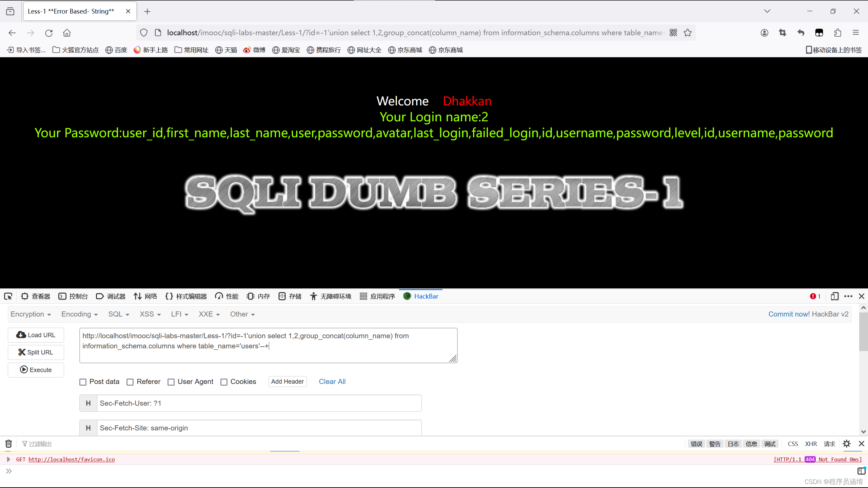Open the Encoding dropdown menu
The width and height of the screenshot is (868, 488).
79,314
